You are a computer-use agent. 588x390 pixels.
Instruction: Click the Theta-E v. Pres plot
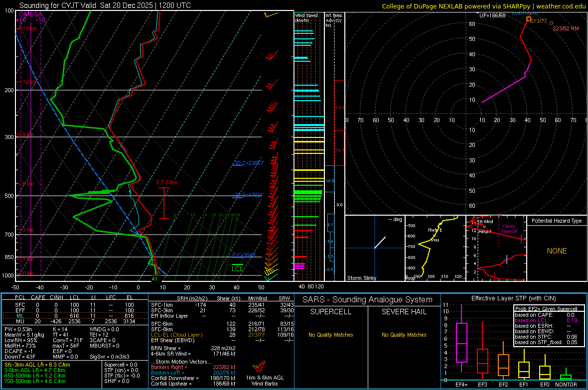(436, 248)
